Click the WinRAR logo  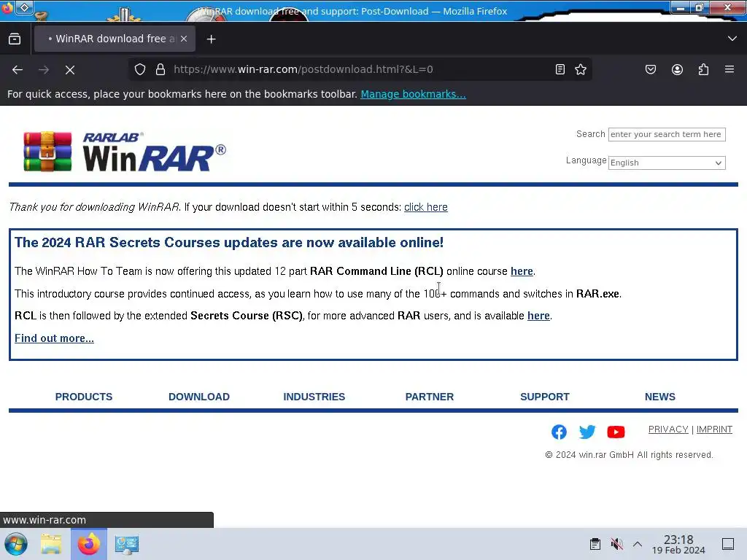(125, 152)
